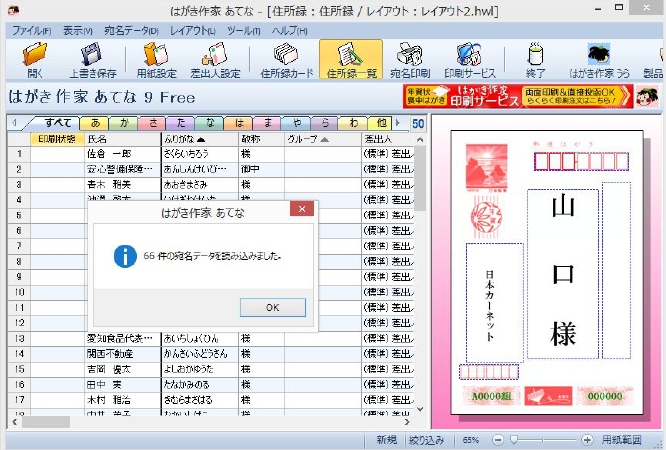
Task: Click the mascot face icon beside banner
Action: 647,96
